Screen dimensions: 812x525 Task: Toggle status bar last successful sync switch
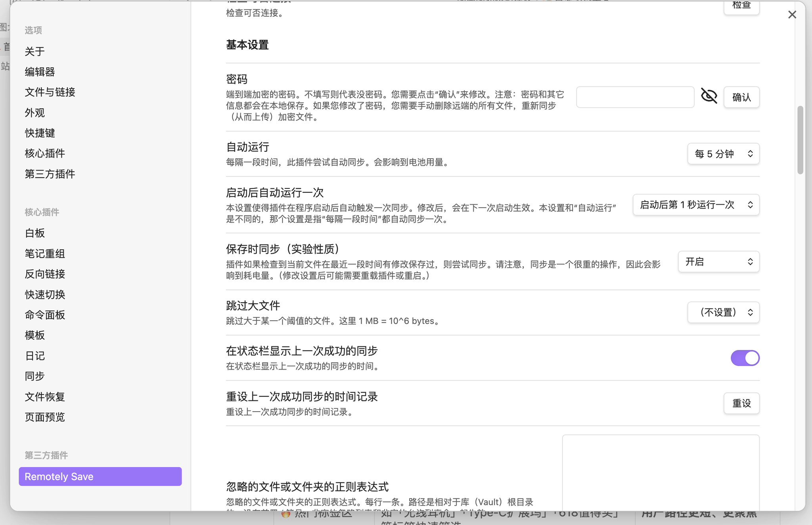(x=745, y=358)
